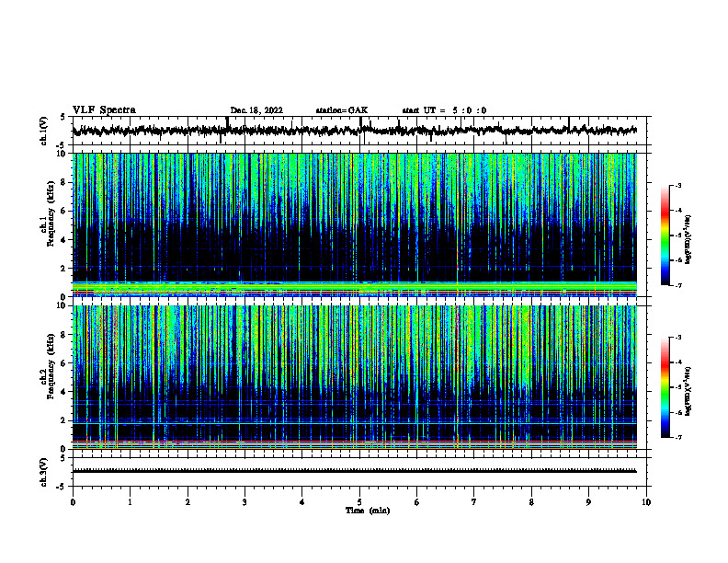Click the -3 label on ch.1 colorbar
Image resolution: width=728 pixels, height=563 pixels.
coord(677,186)
